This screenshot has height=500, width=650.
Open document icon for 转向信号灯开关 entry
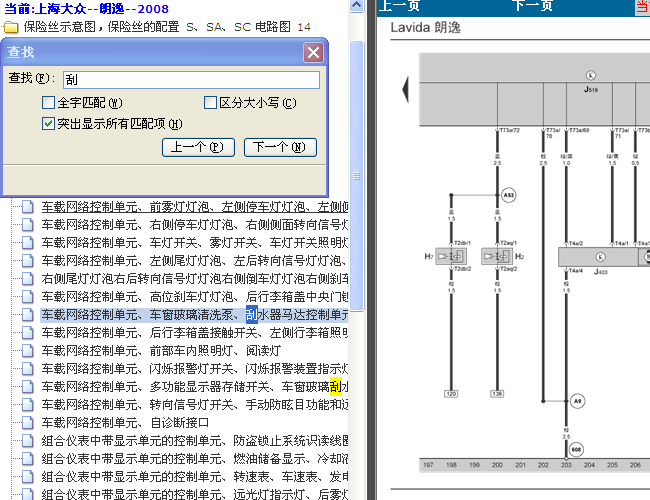click(x=28, y=404)
